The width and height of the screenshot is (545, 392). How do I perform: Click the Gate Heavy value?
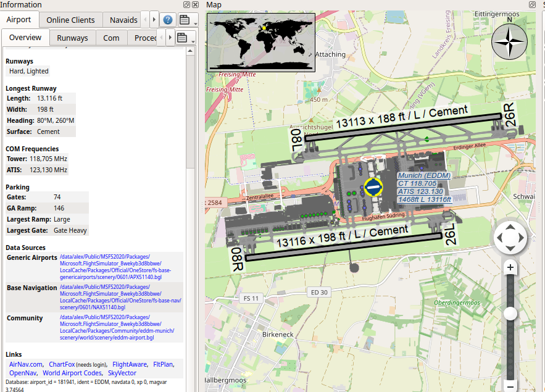[70, 230]
